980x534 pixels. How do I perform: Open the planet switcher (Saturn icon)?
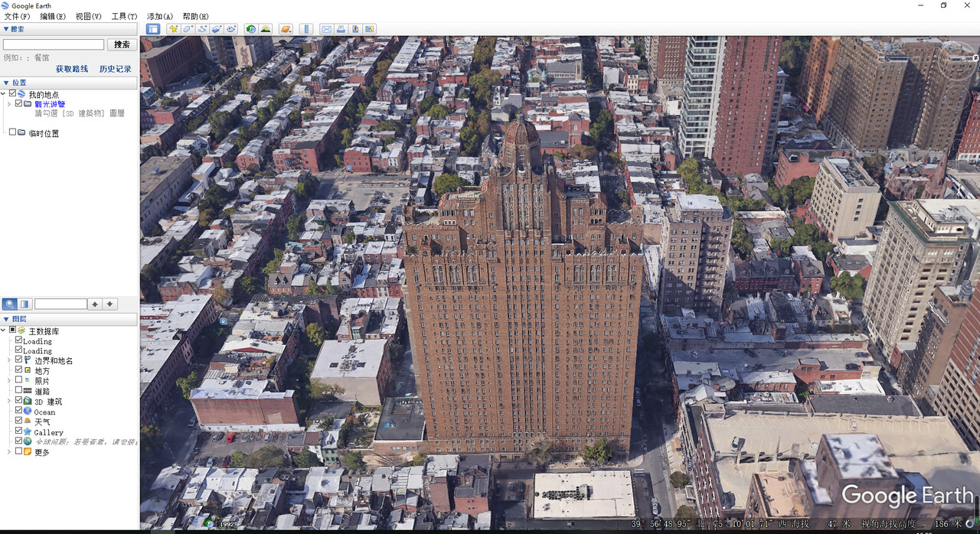tap(286, 28)
